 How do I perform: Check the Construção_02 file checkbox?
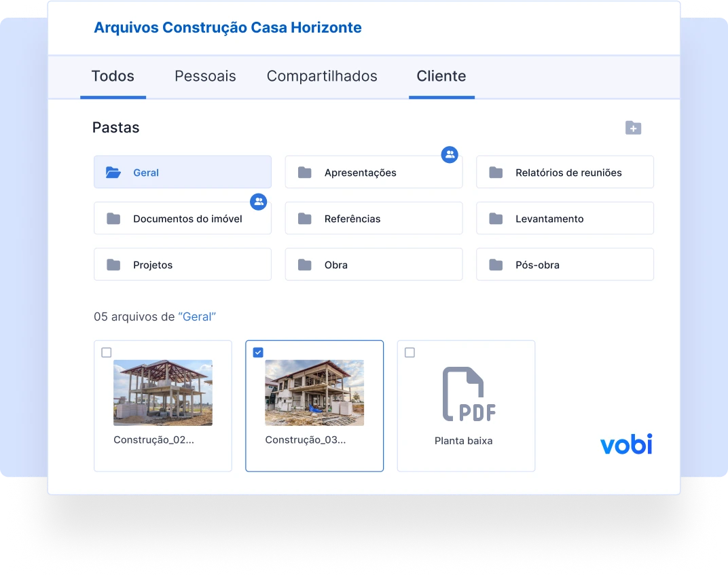(x=107, y=353)
